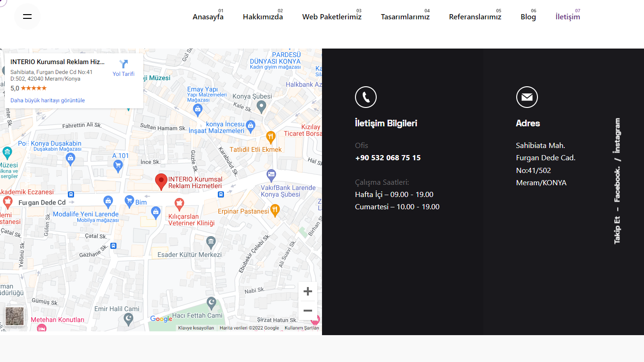Call the office phone number link
The width and height of the screenshot is (644, 362).
tap(388, 158)
